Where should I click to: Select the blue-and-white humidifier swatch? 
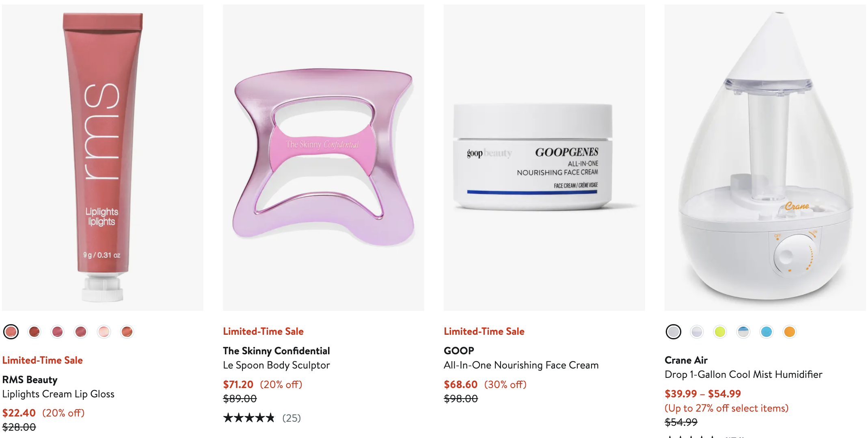pyautogui.click(x=743, y=332)
